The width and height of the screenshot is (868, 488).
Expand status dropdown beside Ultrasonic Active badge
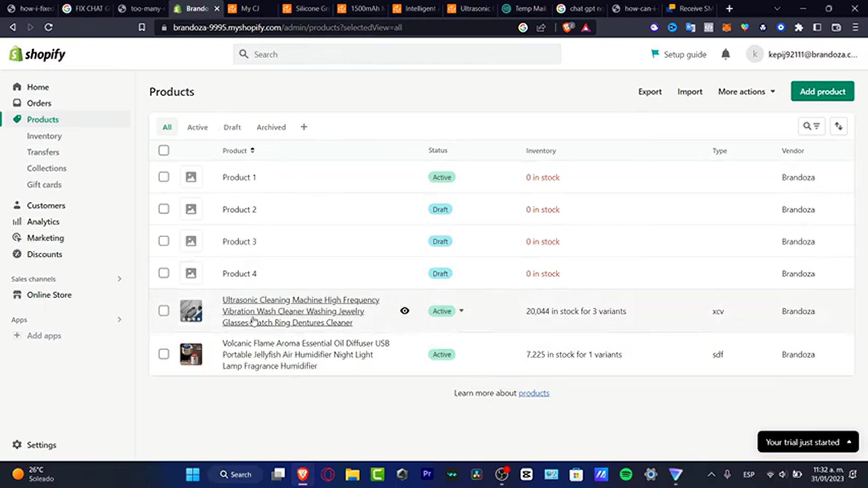462,311
